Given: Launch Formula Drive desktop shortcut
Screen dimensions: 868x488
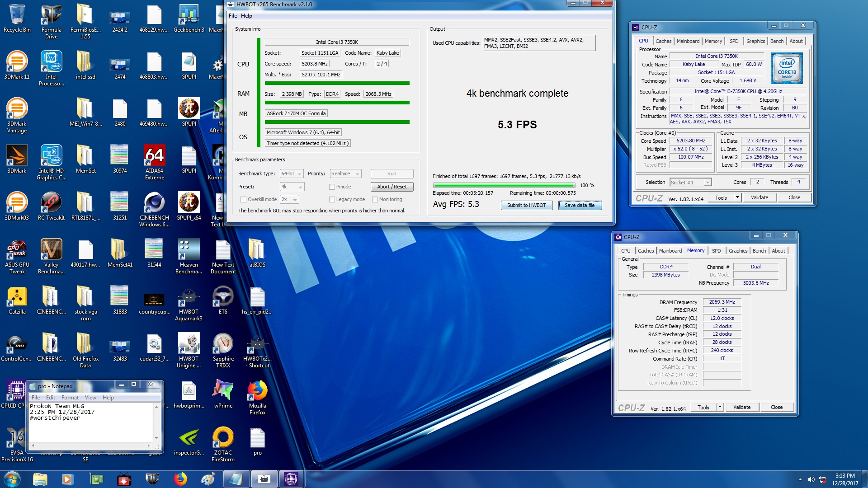Looking at the screenshot, I should tap(51, 22).
